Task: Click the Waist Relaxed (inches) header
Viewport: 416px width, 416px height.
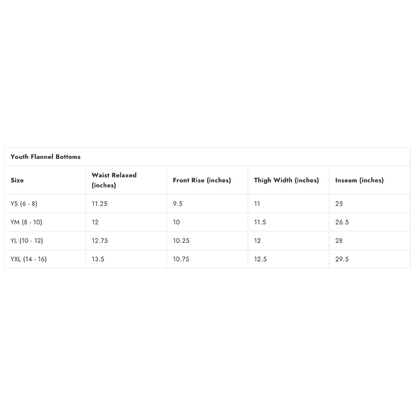Action: pos(114,180)
